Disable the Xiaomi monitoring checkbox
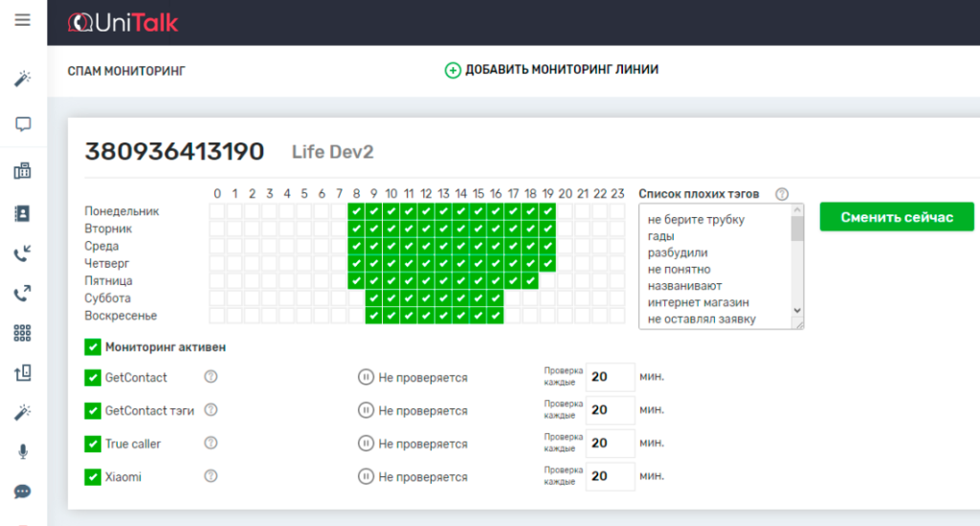Image resolution: width=980 pixels, height=526 pixels. point(93,476)
